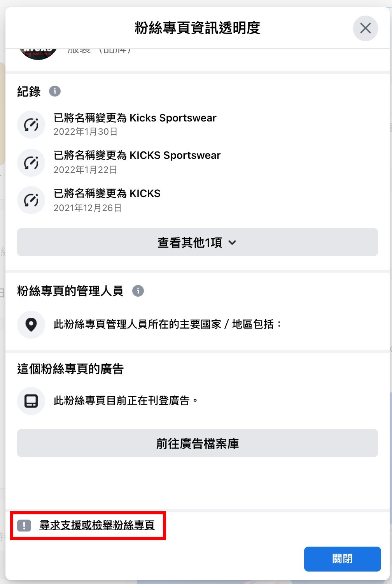
Task: Close the page transparency dialog with X
Action: tap(365, 28)
